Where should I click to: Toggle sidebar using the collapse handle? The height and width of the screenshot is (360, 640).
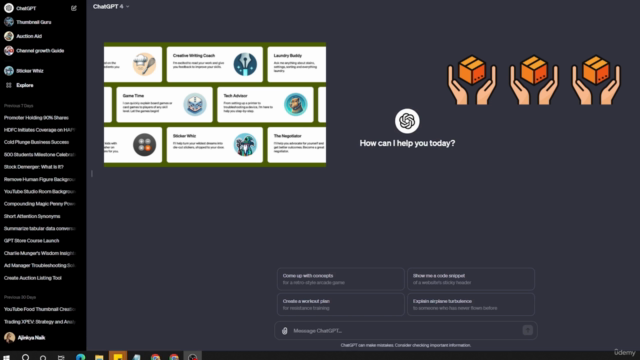pyautogui.click(x=92, y=173)
